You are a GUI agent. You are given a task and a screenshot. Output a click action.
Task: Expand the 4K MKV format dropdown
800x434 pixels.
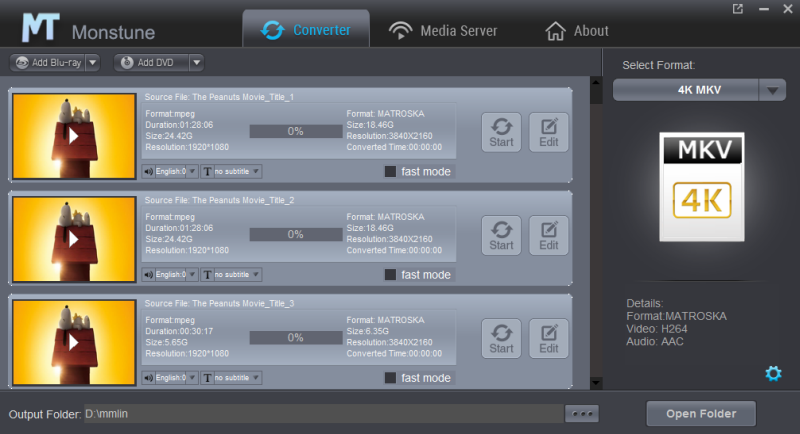772,90
